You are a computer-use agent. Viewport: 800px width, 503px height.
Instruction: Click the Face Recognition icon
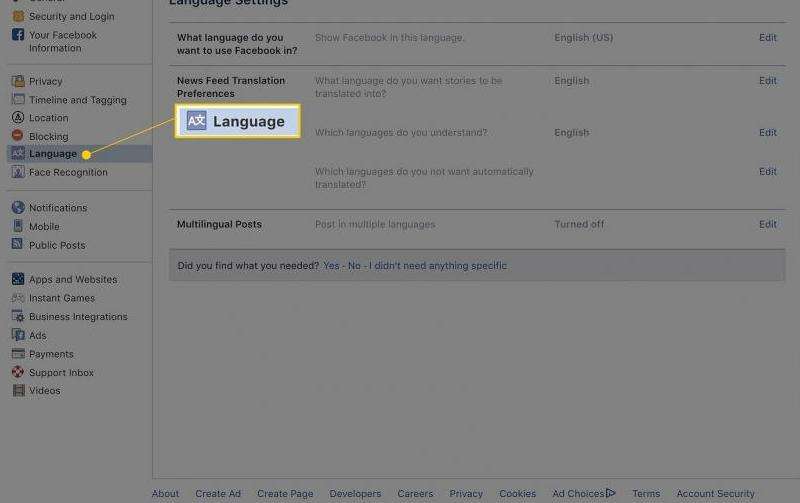(x=18, y=172)
